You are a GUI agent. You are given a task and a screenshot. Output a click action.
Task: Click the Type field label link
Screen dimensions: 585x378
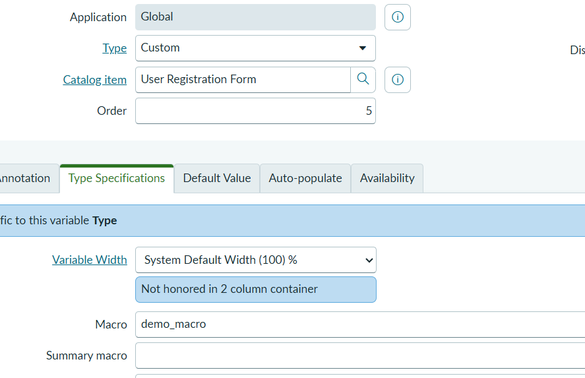[115, 48]
